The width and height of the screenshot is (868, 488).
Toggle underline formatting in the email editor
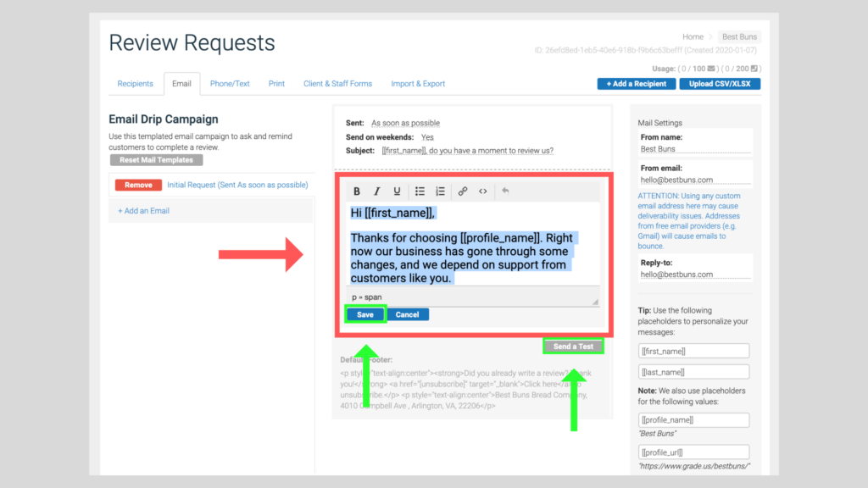click(397, 191)
